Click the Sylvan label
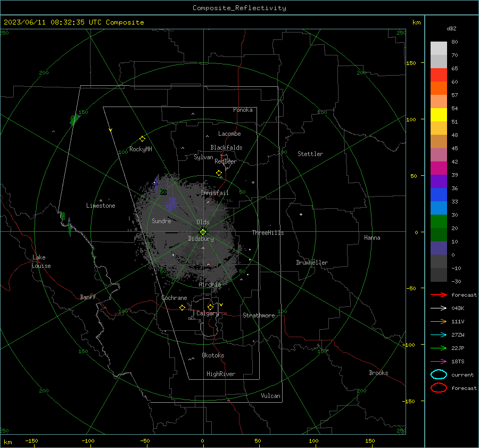479x448 pixels. tap(203, 157)
